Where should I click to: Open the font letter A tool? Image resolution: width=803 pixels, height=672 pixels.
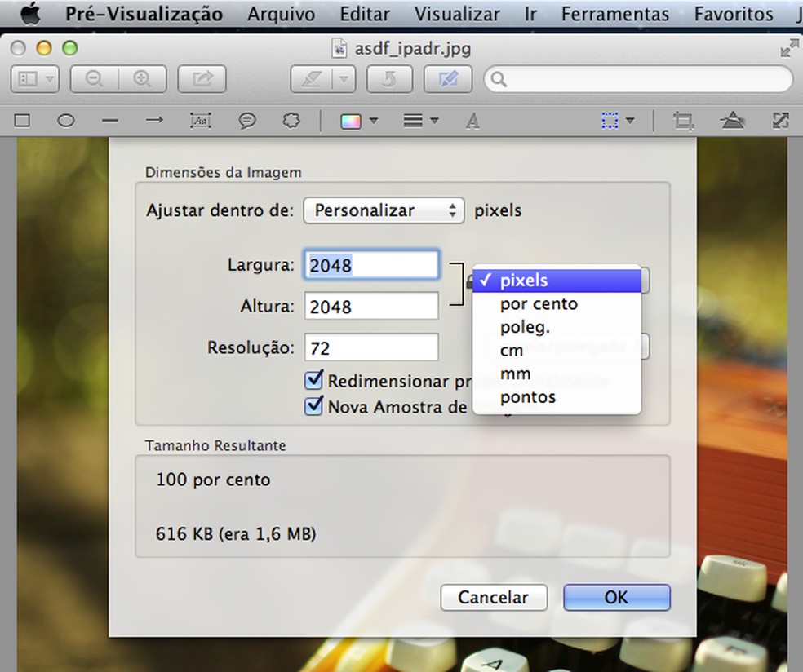pyautogui.click(x=472, y=122)
